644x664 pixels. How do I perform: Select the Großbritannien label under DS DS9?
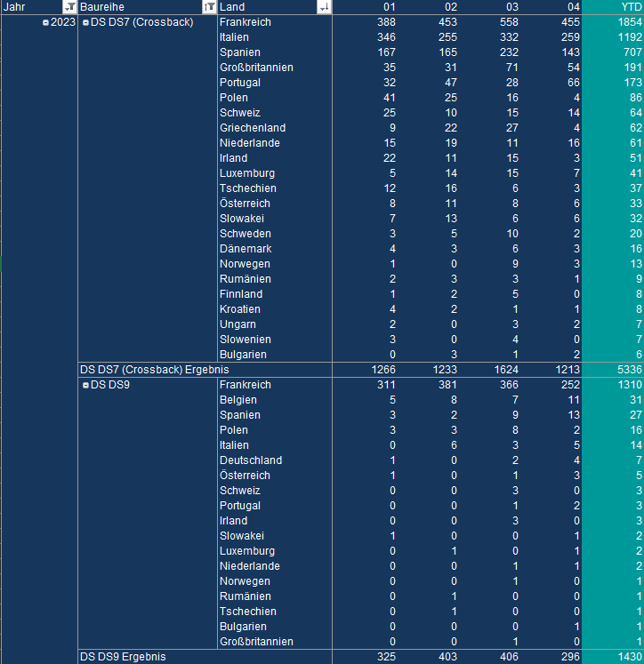pos(256,642)
